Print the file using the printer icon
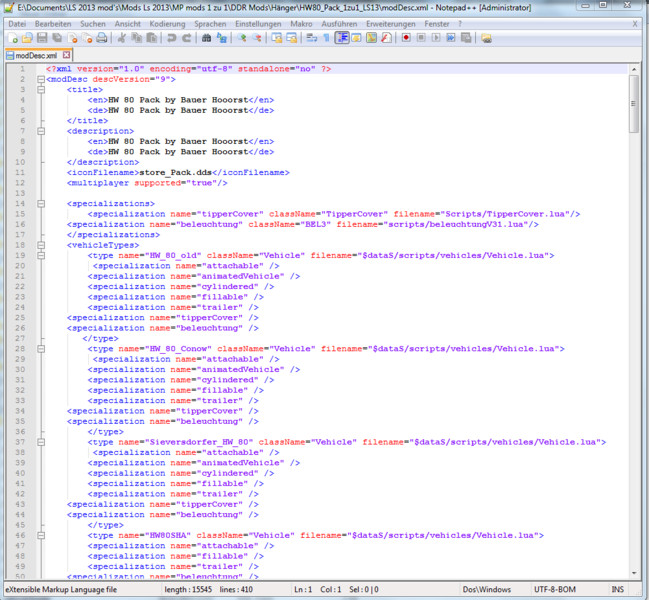The height and width of the screenshot is (600, 649). (102, 38)
